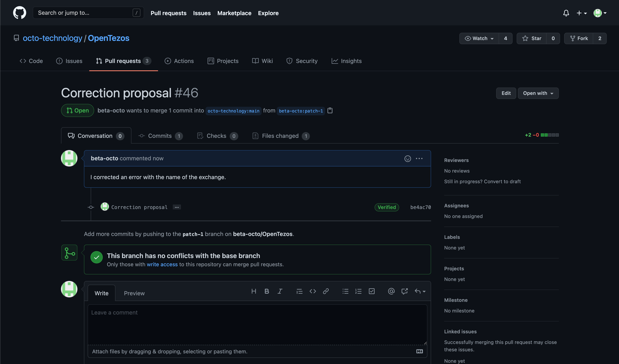This screenshot has width=619, height=364.
Task: Follow the write access link
Action: click(162, 265)
